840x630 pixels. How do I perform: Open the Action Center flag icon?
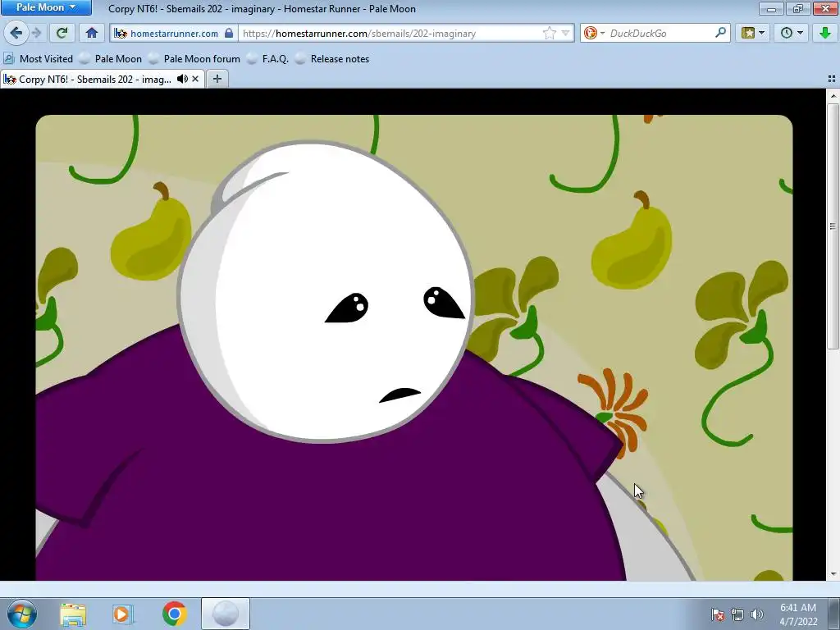point(718,614)
